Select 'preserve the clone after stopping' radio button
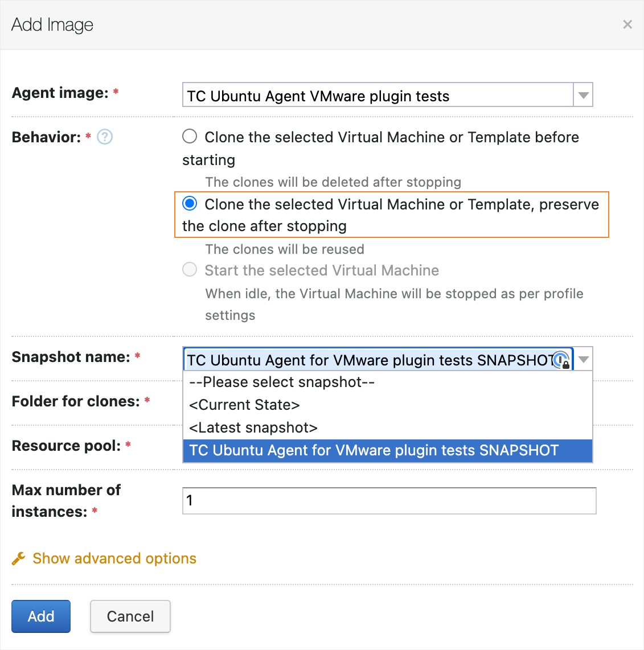This screenshot has width=644, height=650. (190, 203)
